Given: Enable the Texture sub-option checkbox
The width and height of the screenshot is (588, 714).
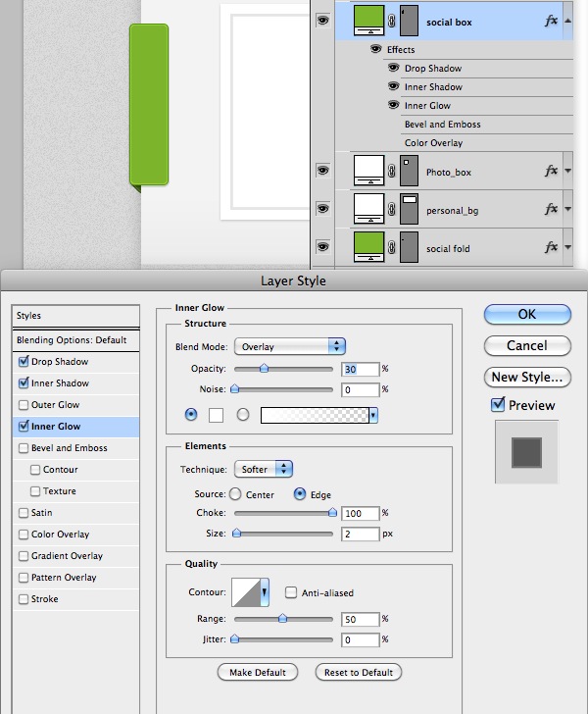Looking at the screenshot, I should [x=35, y=491].
